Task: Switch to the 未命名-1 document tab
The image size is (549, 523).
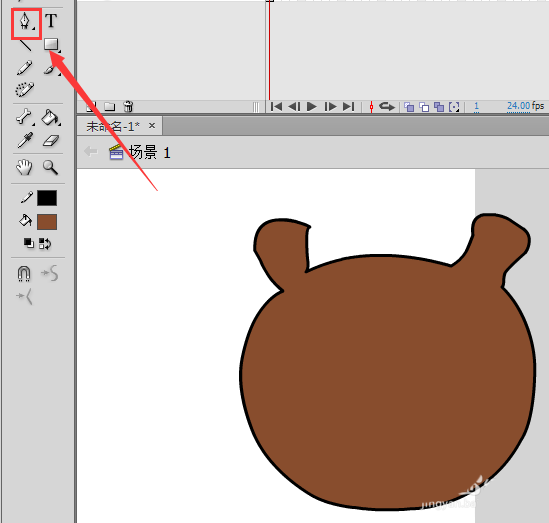Action: [113, 126]
